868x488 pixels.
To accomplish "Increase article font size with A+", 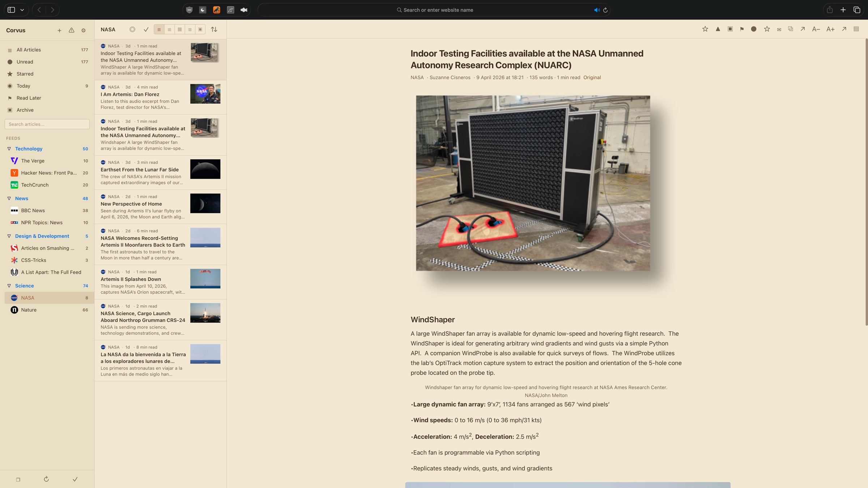I will click(x=830, y=29).
